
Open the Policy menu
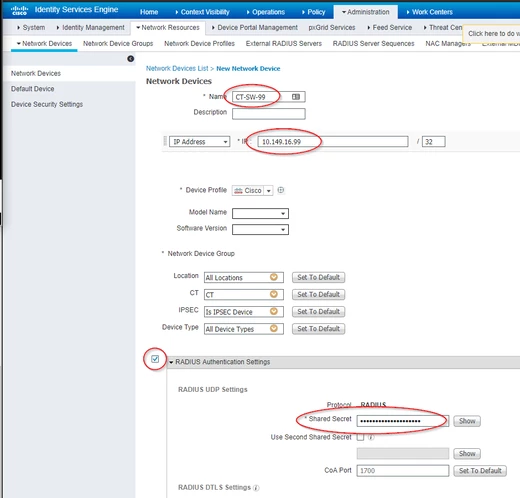[313, 12]
